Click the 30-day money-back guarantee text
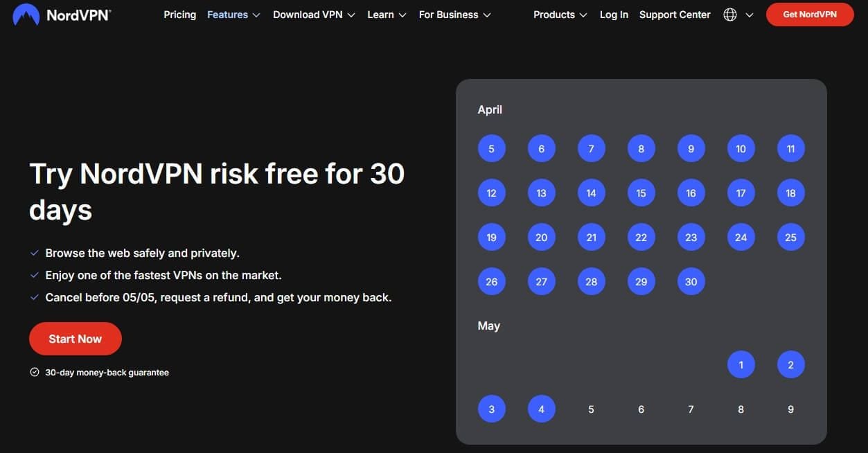868x453 pixels. (x=107, y=373)
